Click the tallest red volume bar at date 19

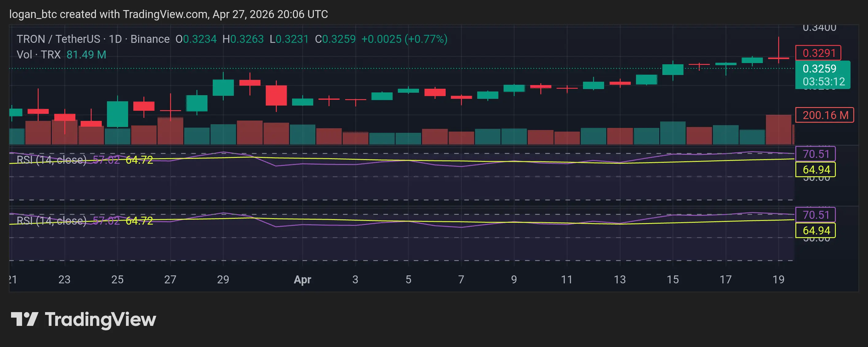point(779,129)
